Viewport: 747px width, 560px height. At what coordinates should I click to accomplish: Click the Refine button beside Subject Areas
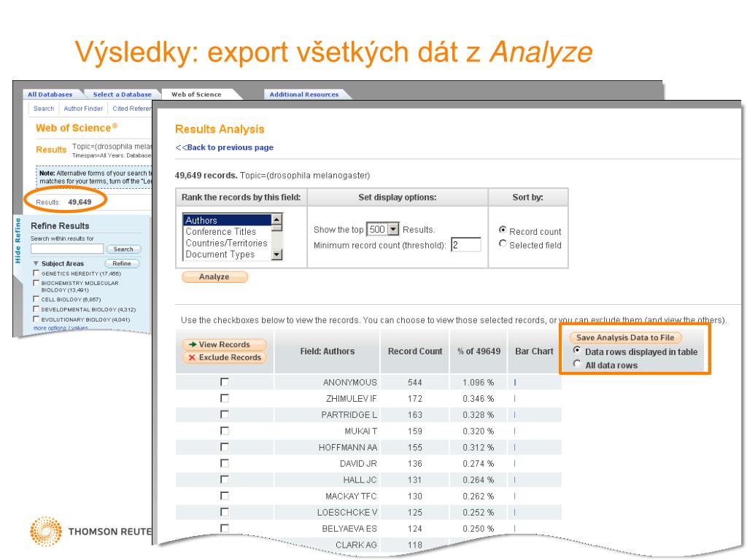point(122,263)
